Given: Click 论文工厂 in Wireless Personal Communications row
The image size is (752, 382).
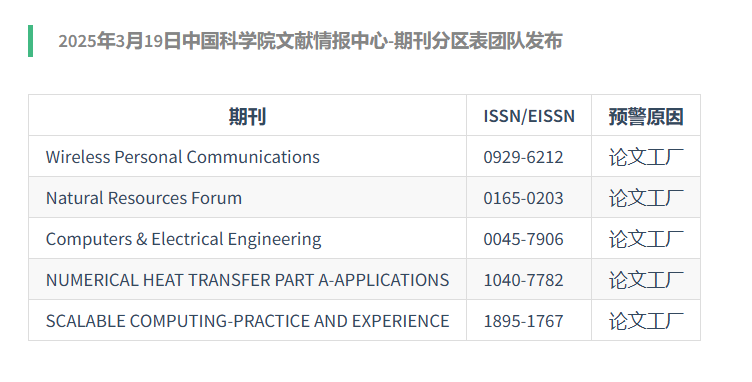Looking at the screenshot, I should (x=646, y=157).
